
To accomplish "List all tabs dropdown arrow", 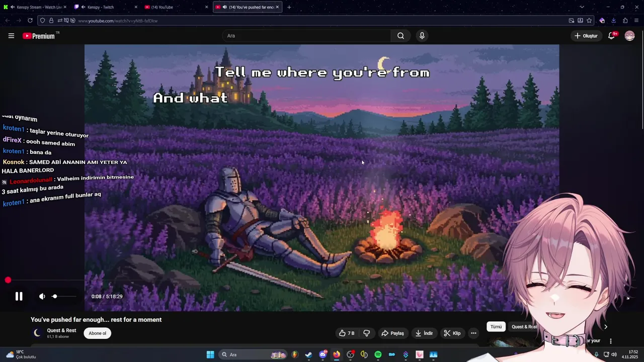I will (x=582, y=7).
